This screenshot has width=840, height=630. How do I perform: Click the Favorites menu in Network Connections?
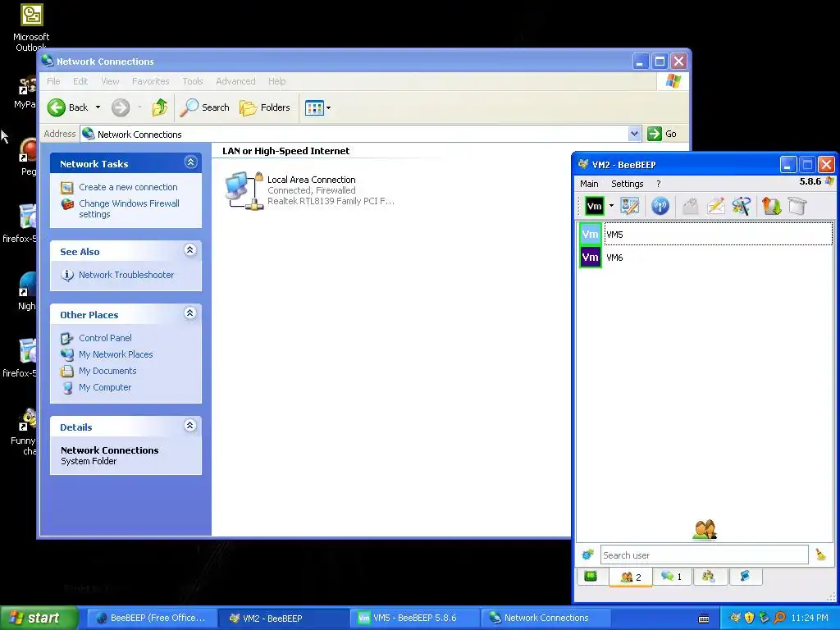[x=151, y=81]
